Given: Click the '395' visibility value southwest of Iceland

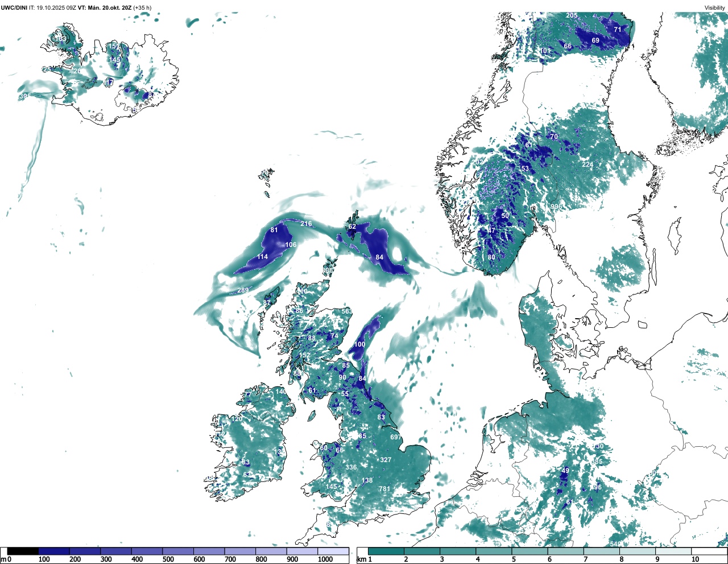Looking at the screenshot, I should pos(24,97).
